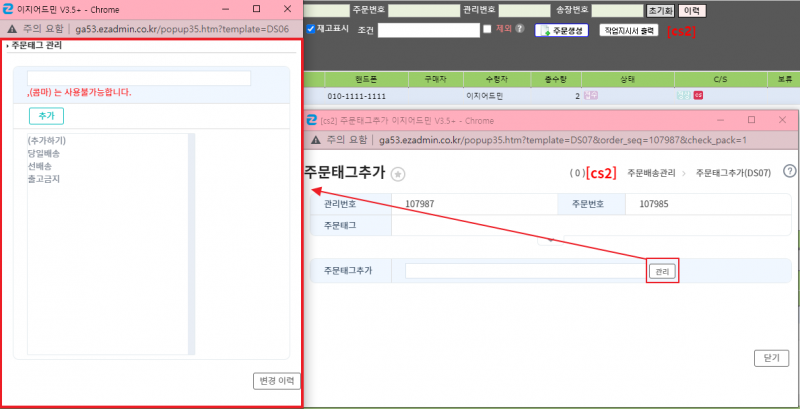Click the 핸드폰 column header
The width and height of the screenshot is (800, 409).
pos(366,80)
